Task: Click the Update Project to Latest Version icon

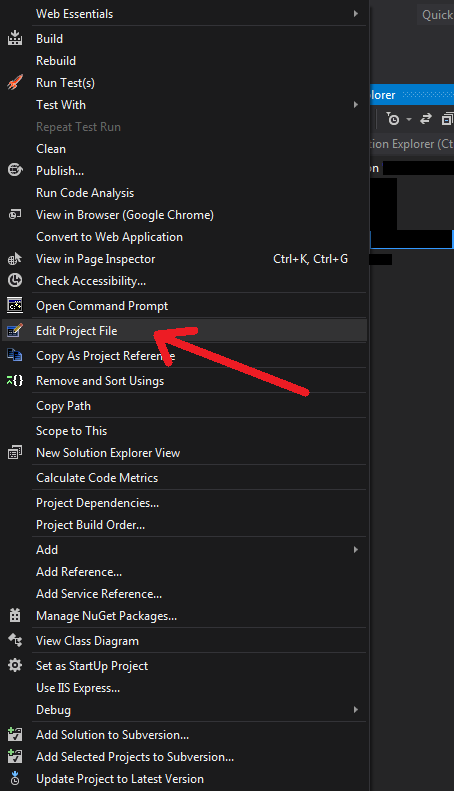Action: [15, 778]
